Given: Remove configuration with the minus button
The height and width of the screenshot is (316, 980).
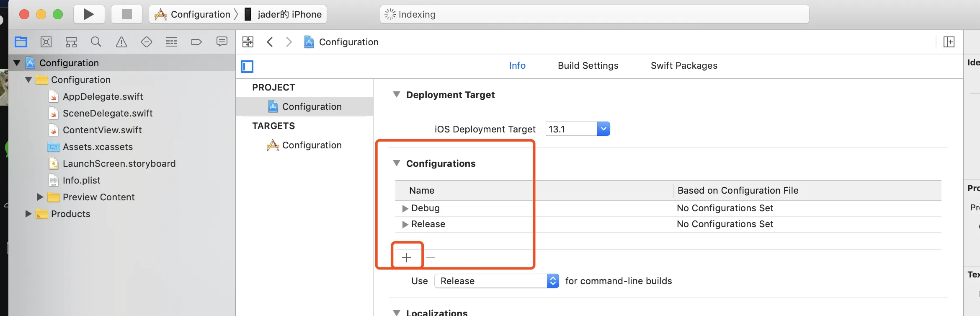Looking at the screenshot, I should pos(431,257).
